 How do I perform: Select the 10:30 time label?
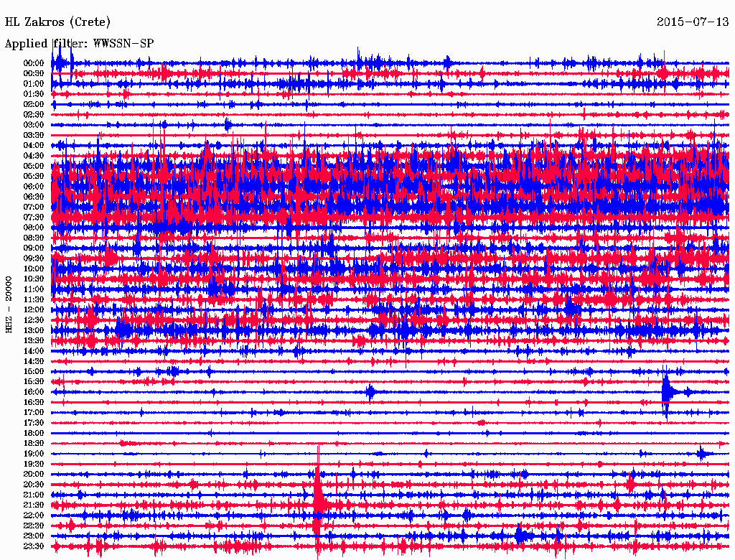click(34, 279)
